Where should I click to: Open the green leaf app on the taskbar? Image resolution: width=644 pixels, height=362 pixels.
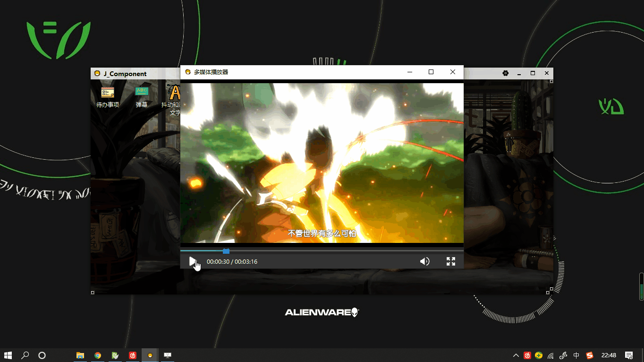coord(115,355)
